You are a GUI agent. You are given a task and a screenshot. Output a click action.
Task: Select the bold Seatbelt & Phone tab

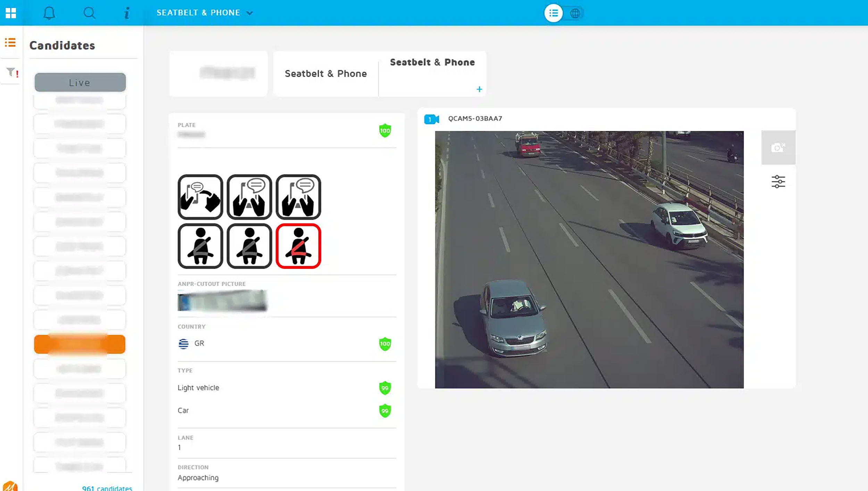(432, 63)
